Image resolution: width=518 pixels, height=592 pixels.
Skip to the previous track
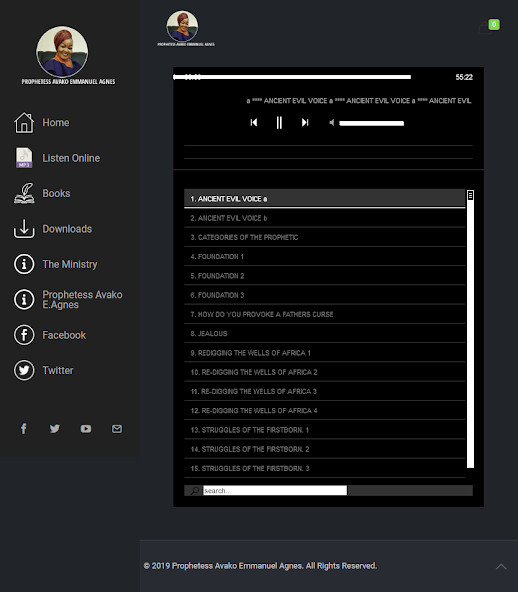pyautogui.click(x=254, y=122)
